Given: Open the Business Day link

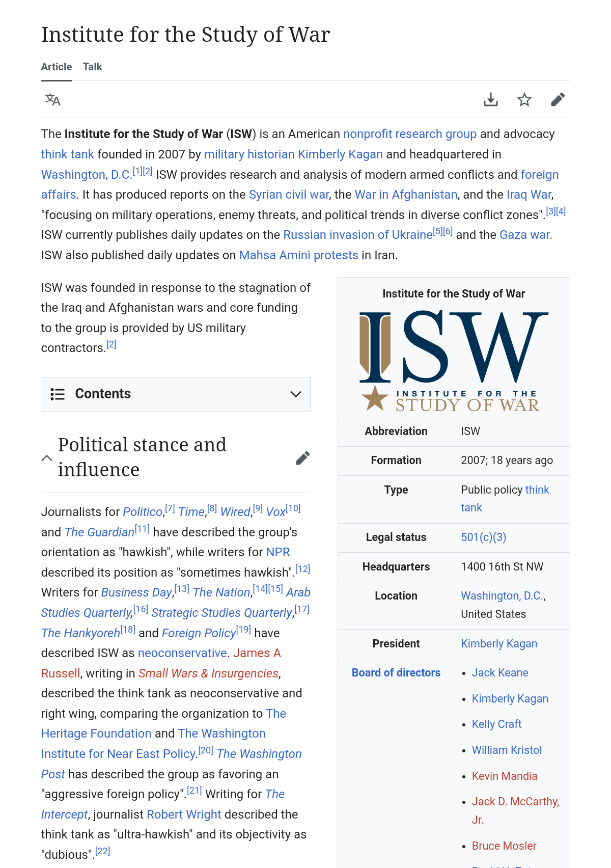Looking at the screenshot, I should coord(136,592).
